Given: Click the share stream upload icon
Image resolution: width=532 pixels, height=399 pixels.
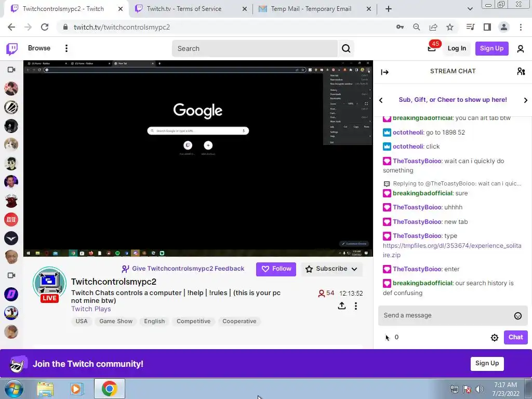Looking at the screenshot, I should (x=342, y=305).
